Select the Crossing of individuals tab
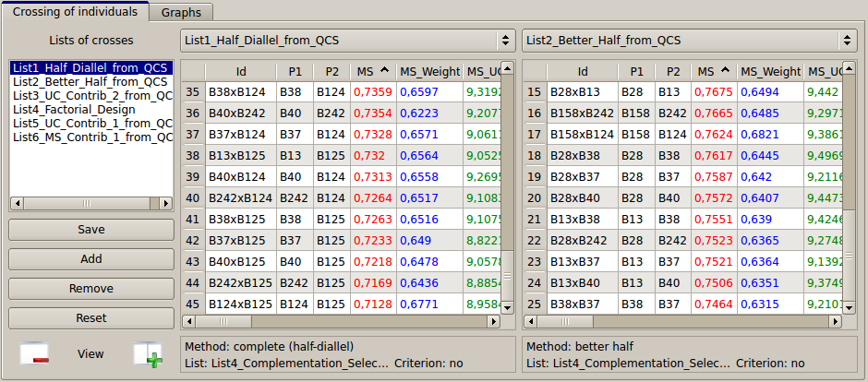 pos(75,12)
